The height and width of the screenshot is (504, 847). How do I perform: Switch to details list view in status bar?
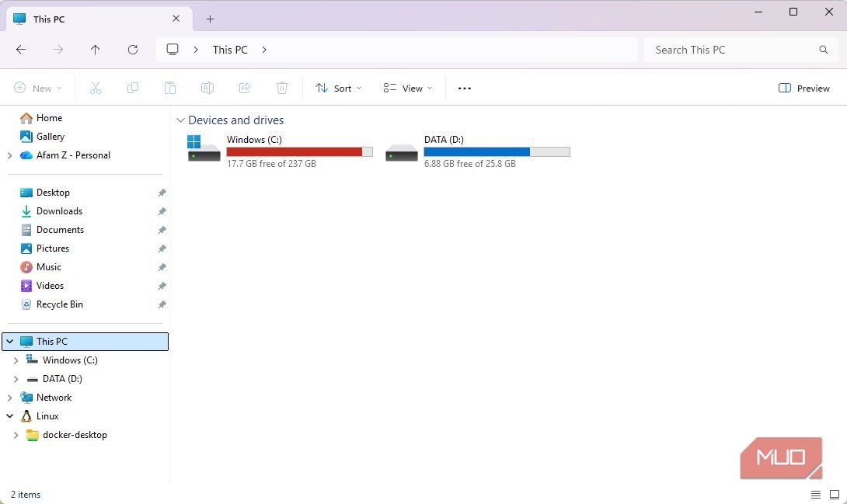click(x=816, y=494)
